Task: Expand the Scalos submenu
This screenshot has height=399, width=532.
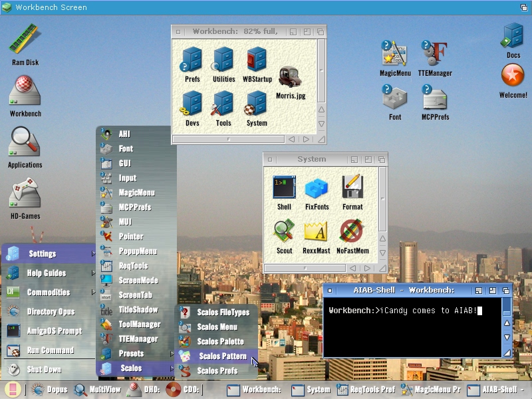Action: [x=136, y=368]
